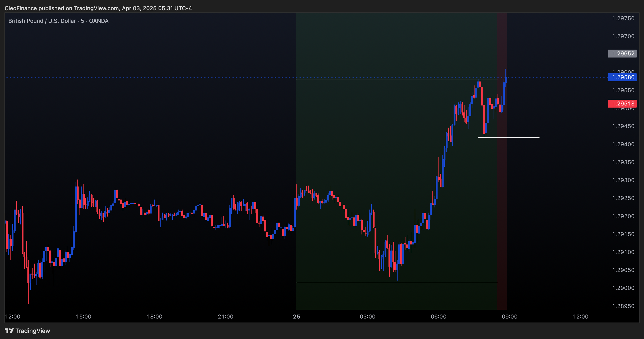This screenshot has height=339, width=644.
Task: Select the red 1.29513 price label
Action: click(x=622, y=104)
